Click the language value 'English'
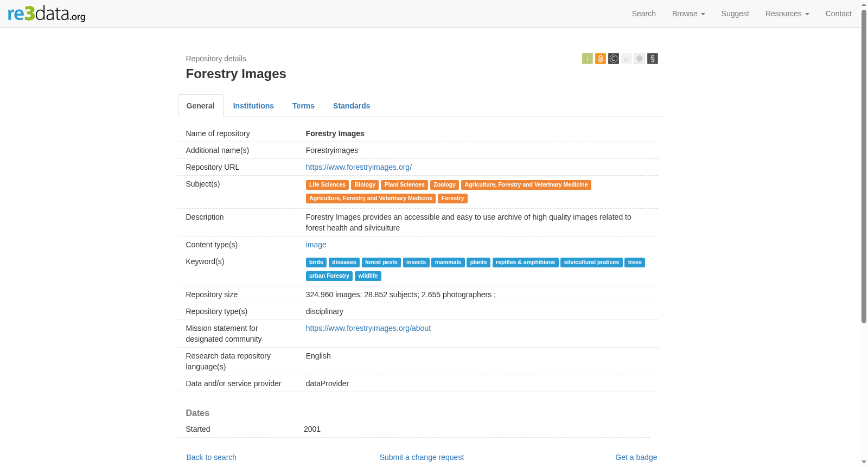Image resolution: width=868 pixels, height=467 pixels. [318, 356]
